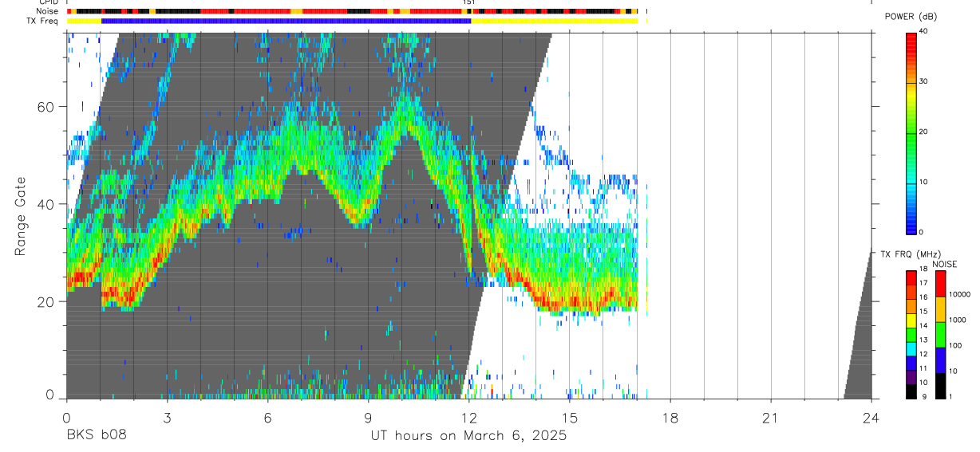The width and height of the screenshot is (980, 452).
Task: Click x-axis tick label '18'
Action: 670,418
